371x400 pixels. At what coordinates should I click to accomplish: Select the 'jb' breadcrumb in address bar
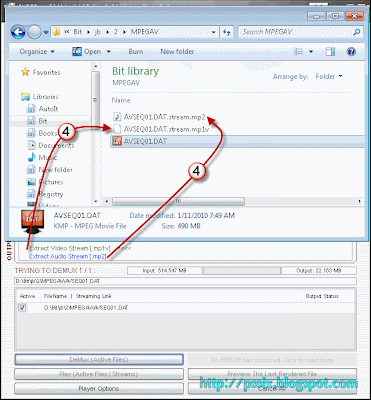tap(98, 32)
